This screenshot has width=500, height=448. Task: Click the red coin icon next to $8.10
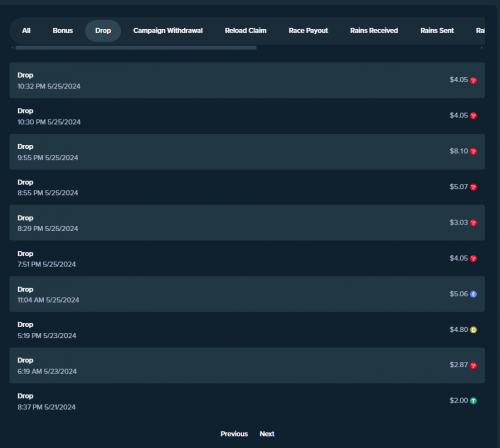473,151
